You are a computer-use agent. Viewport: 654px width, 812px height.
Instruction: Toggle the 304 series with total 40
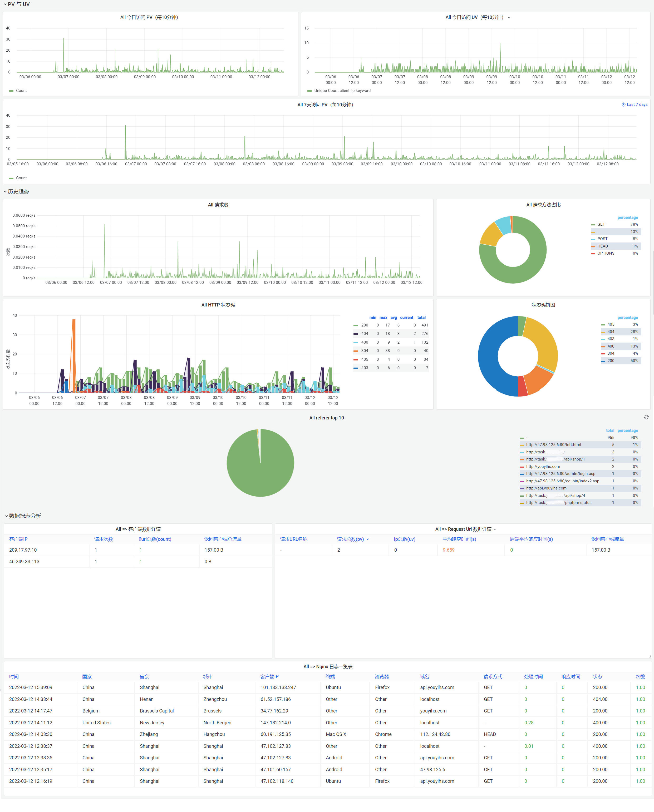pyautogui.click(x=365, y=351)
